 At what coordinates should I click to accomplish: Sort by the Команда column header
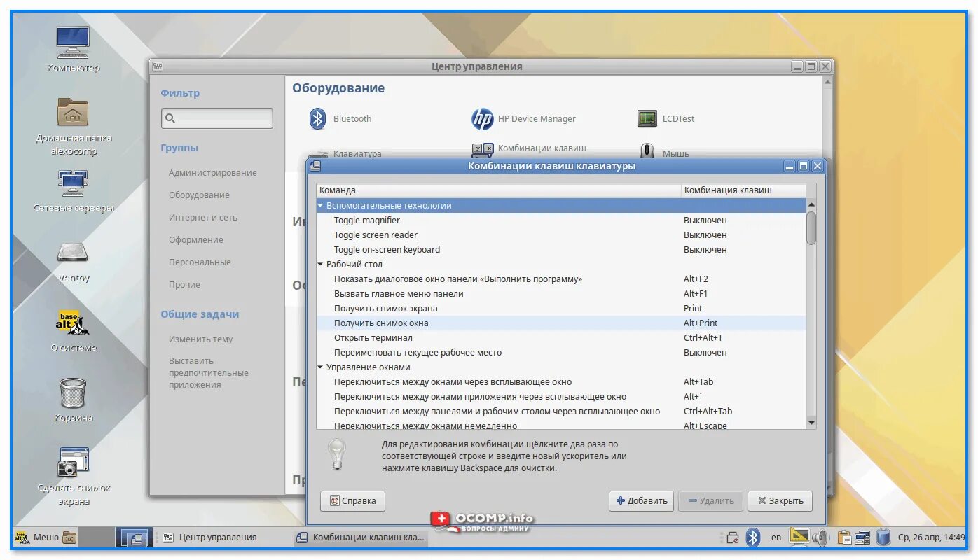[x=498, y=190]
